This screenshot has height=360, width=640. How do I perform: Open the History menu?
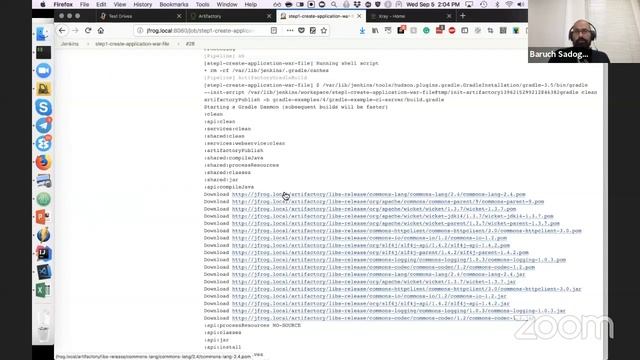coord(143,4)
